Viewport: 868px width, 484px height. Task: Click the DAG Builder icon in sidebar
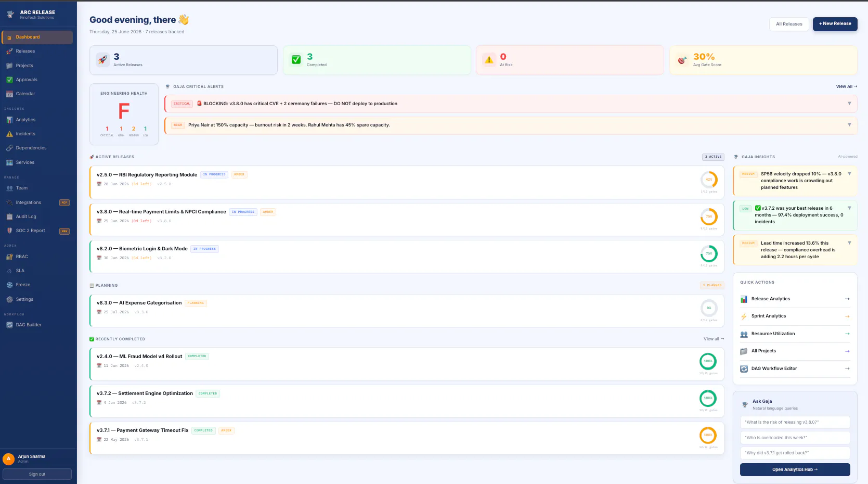[9, 325]
